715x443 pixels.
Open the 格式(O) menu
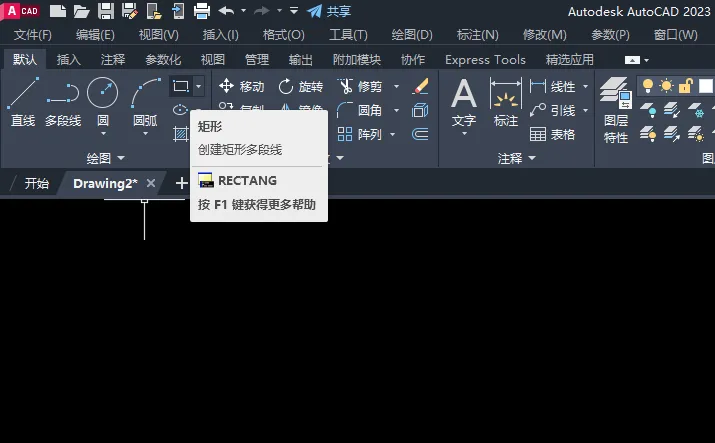click(284, 35)
